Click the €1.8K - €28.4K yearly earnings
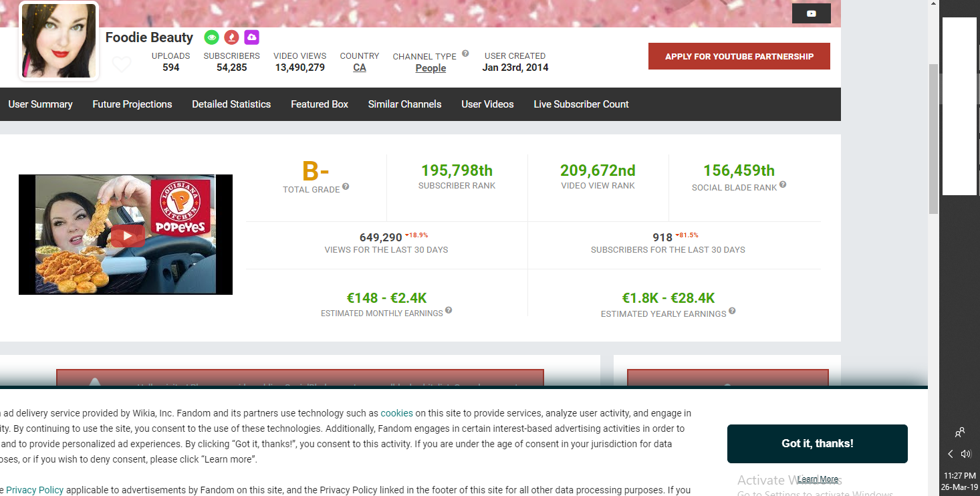980x496 pixels. coord(668,298)
